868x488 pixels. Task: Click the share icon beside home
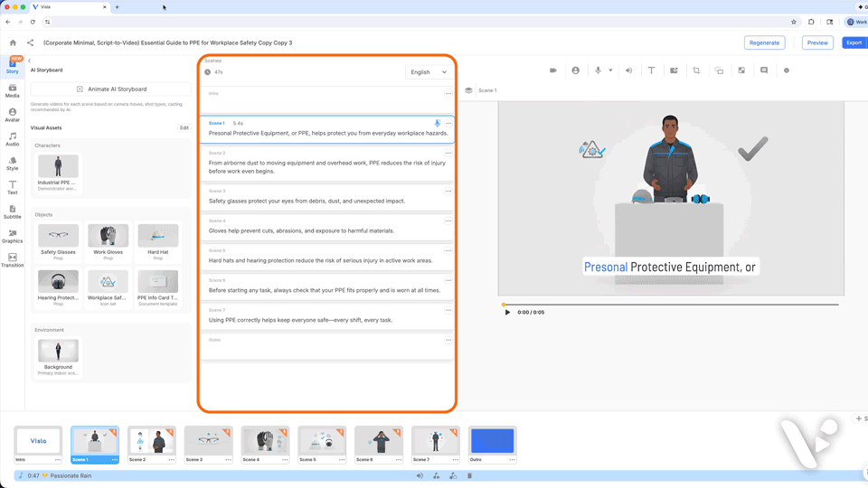pyautogui.click(x=30, y=42)
